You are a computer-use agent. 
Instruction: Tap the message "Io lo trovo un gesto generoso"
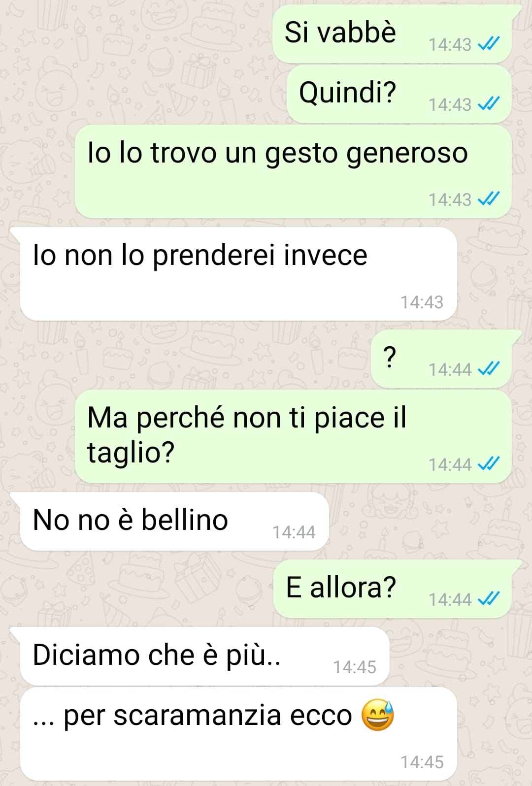(x=293, y=171)
